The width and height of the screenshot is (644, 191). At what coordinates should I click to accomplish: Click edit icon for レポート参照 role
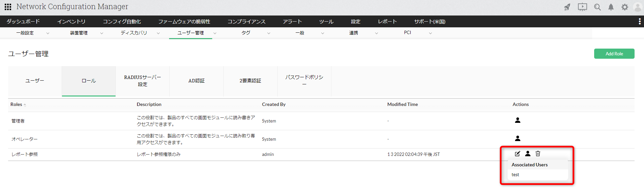[517, 154]
